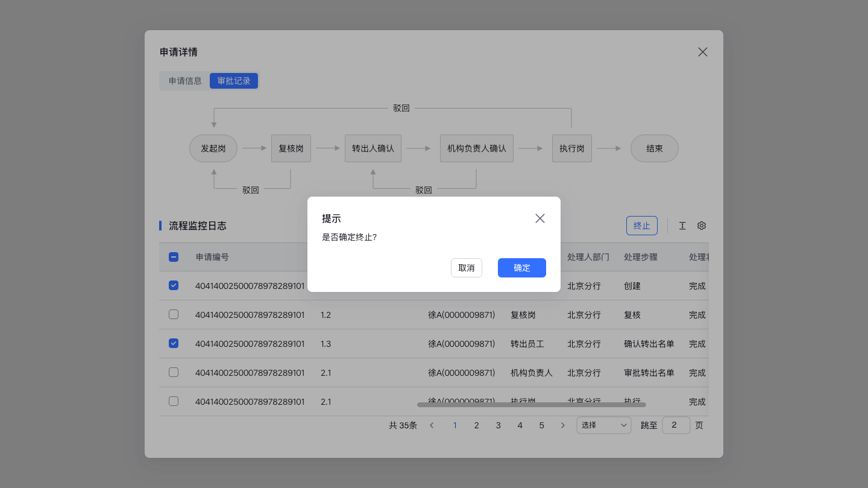This screenshot has height=488, width=868.
Task: Uncheck the checkbox for the 创建 row
Action: [174, 285]
